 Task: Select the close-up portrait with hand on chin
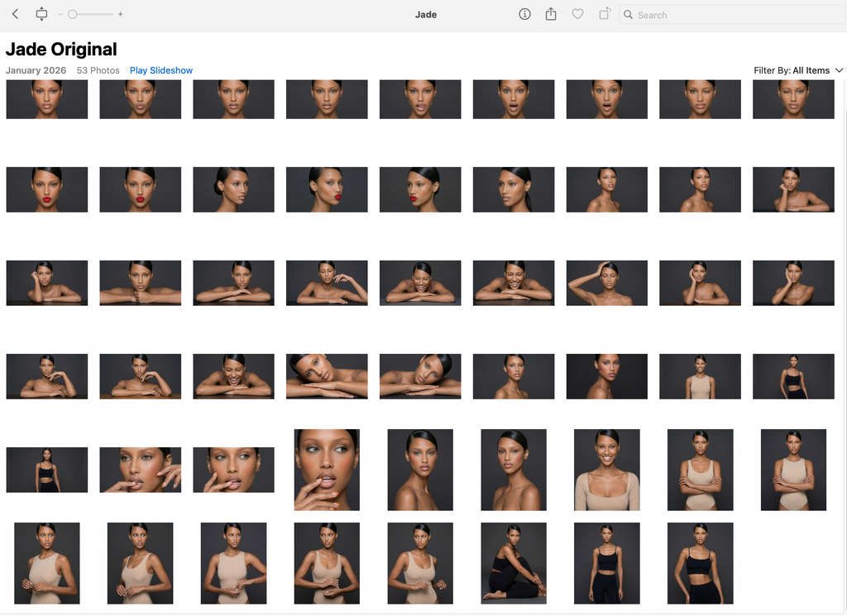pos(327,470)
